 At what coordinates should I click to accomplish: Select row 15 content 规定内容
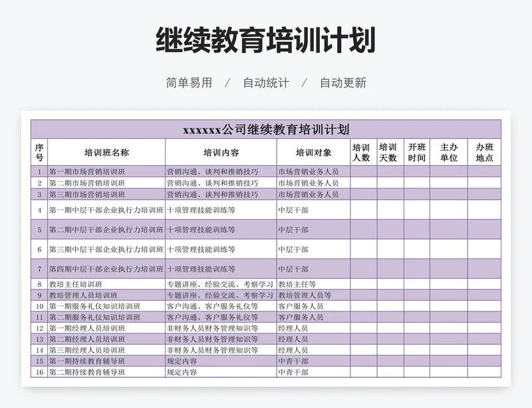[x=221, y=361]
